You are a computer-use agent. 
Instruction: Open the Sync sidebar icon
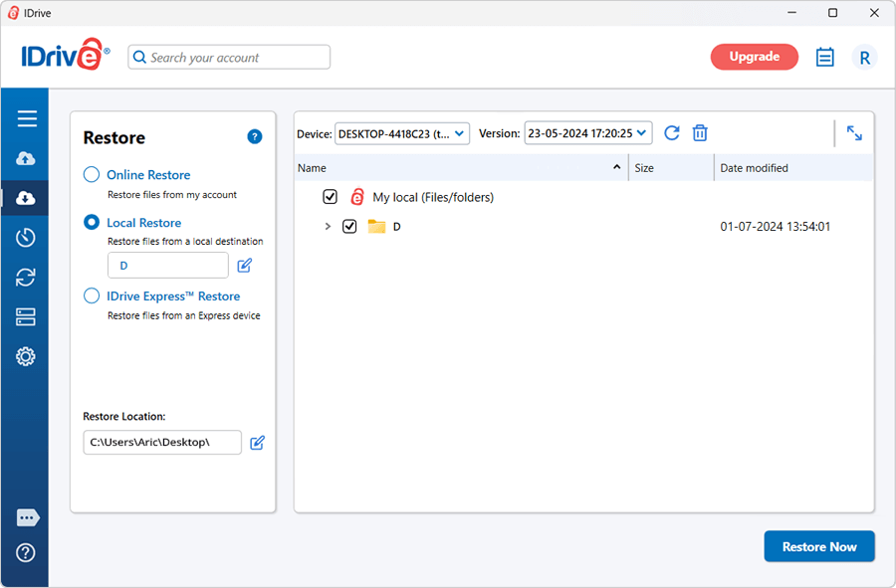point(25,277)
